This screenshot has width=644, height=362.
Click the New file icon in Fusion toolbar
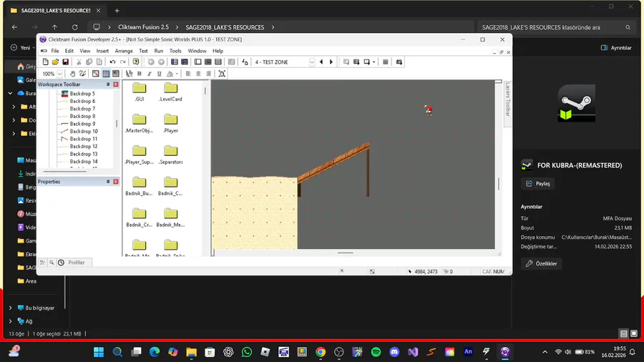click(46, 62)
